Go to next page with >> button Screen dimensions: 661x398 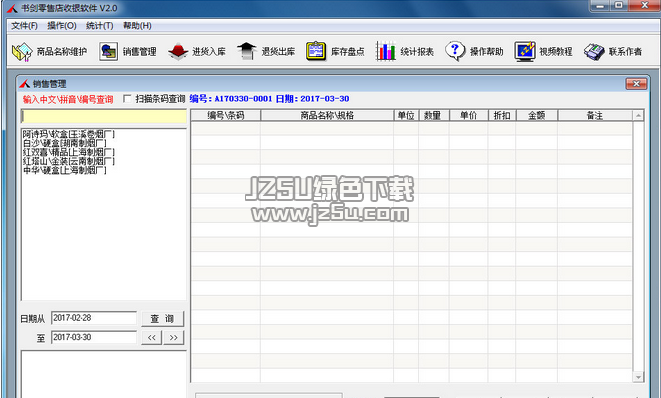174,337
